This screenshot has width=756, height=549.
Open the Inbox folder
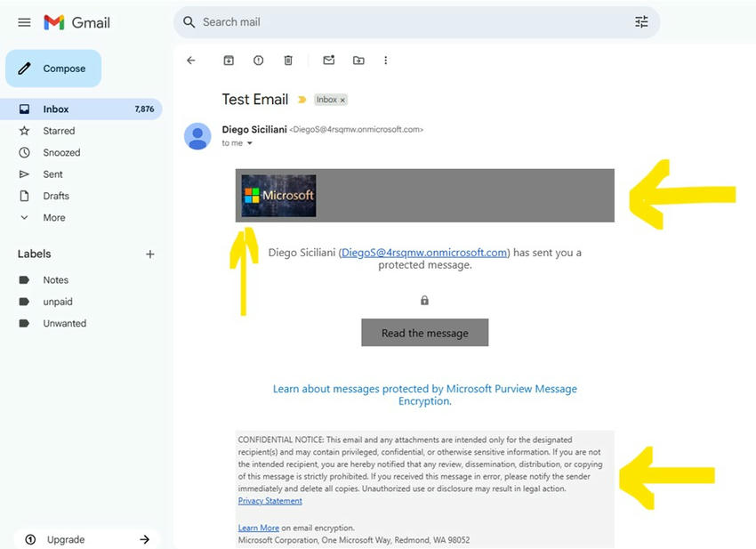(x=81, y=109)
